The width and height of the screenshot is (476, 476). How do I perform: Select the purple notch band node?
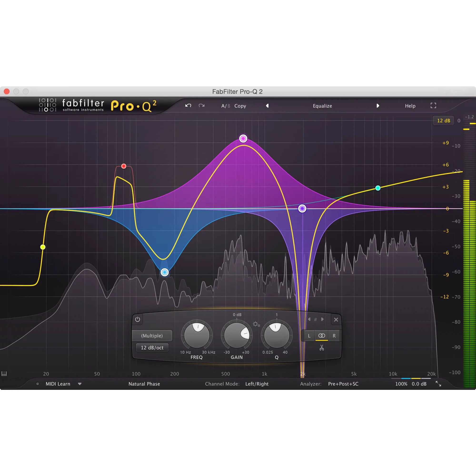[302, 208]
